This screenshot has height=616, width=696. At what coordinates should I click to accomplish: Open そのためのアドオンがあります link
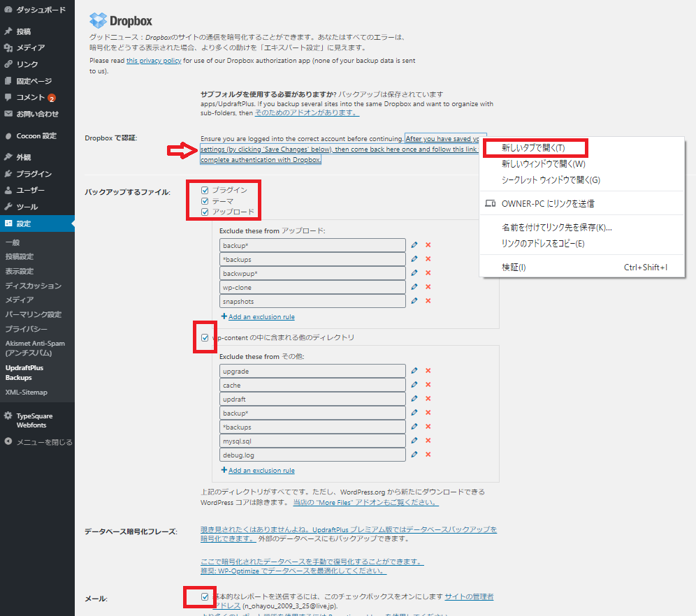click(x=307, y=112)
